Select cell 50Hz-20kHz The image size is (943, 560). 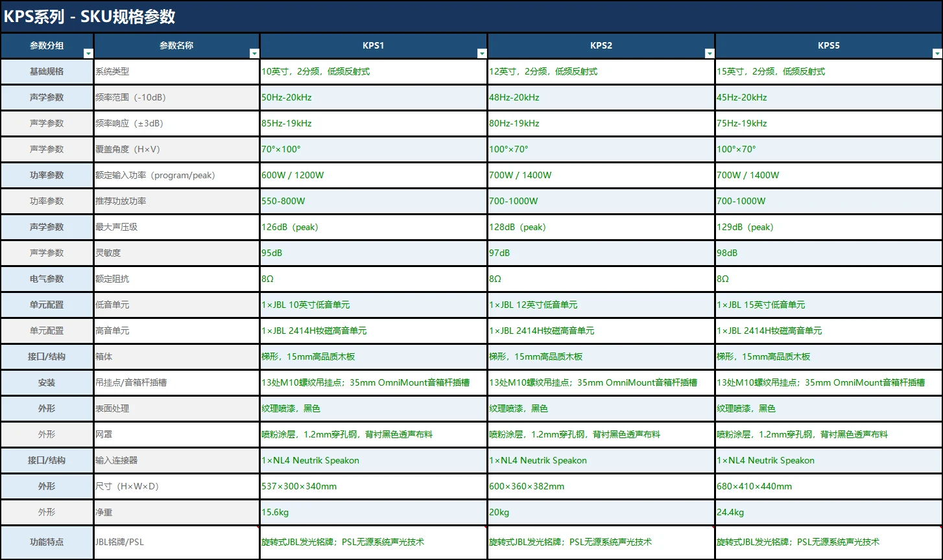(x=374, y=98)
